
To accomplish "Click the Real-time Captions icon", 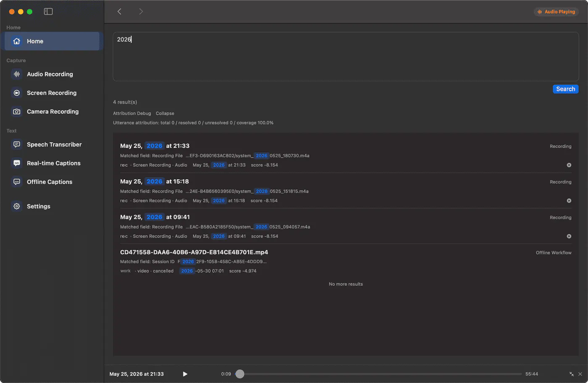I will pyautogui.click(x=17, y=163).
